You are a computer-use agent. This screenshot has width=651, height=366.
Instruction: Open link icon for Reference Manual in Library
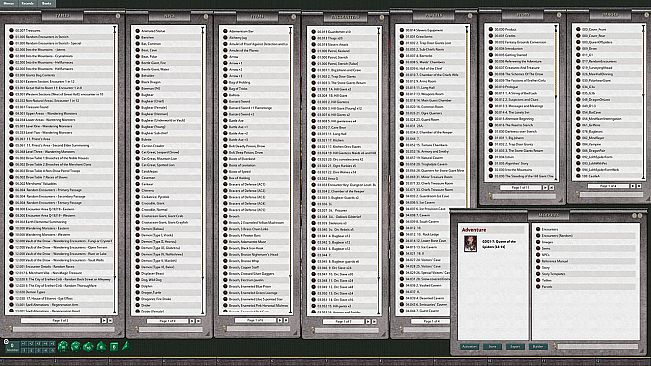[x=538, y=261]
